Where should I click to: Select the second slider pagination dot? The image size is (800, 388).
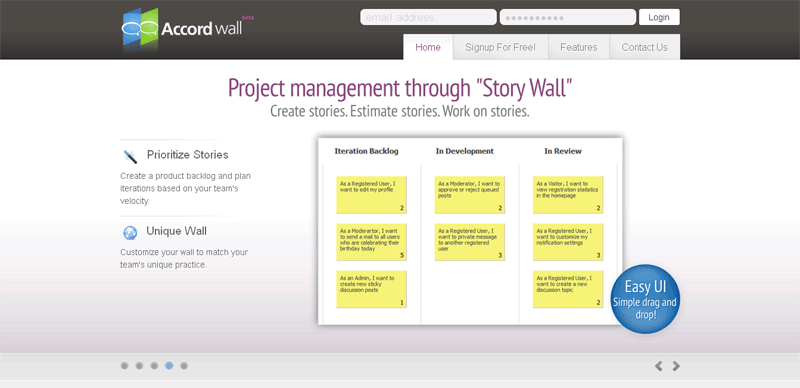139,366
